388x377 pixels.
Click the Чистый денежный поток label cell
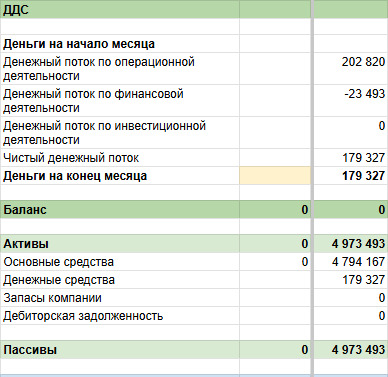point(120,158)
